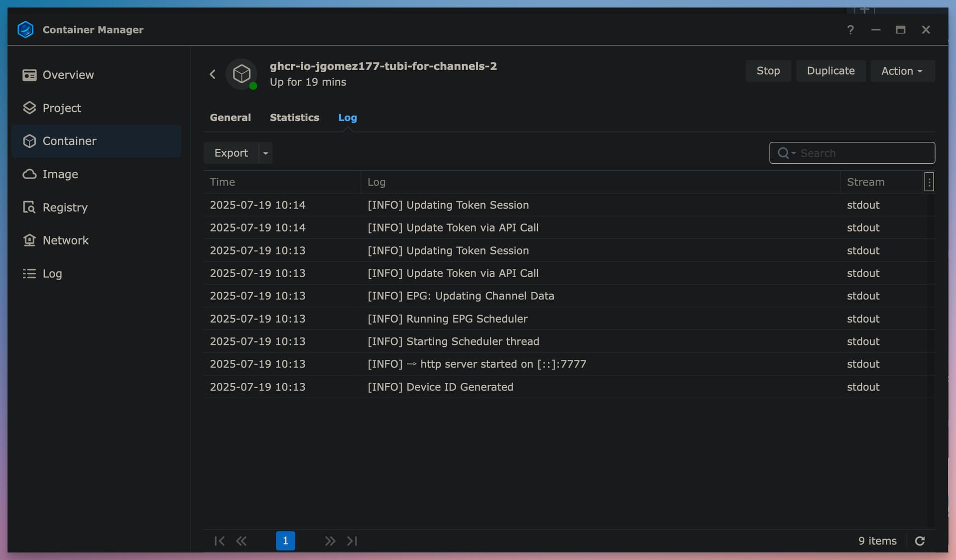Viewport: 956px width, 560px height.
Task: Click the back arrow beside the container name
Action: pos(213,74)
